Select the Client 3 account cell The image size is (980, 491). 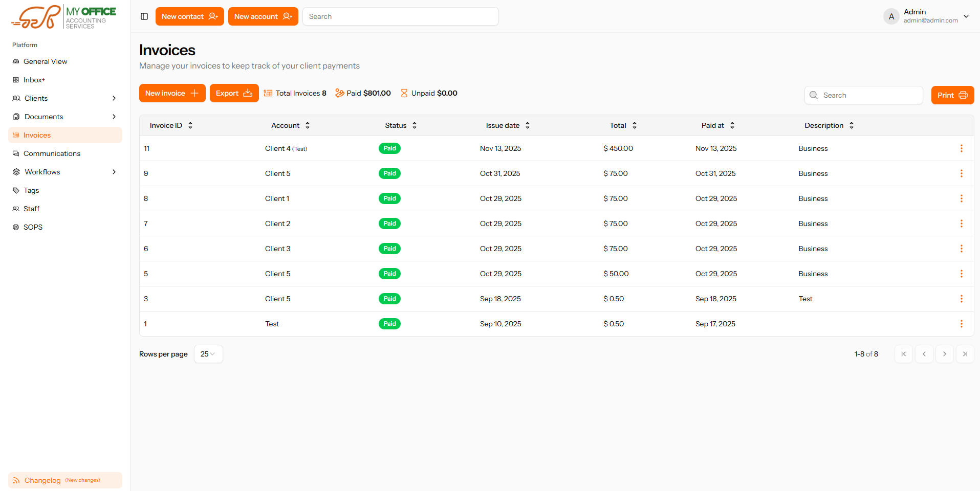click(x=277, y=249)
